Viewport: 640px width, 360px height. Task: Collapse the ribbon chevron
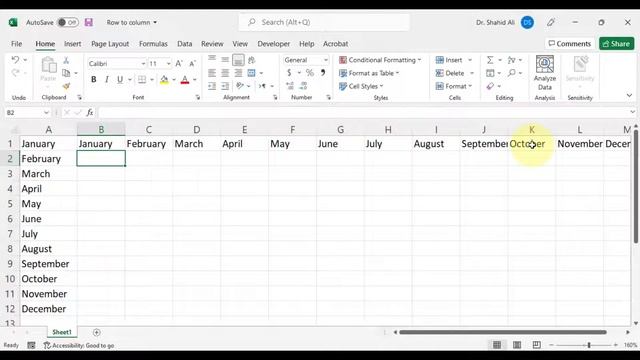(x=629, y=96)
